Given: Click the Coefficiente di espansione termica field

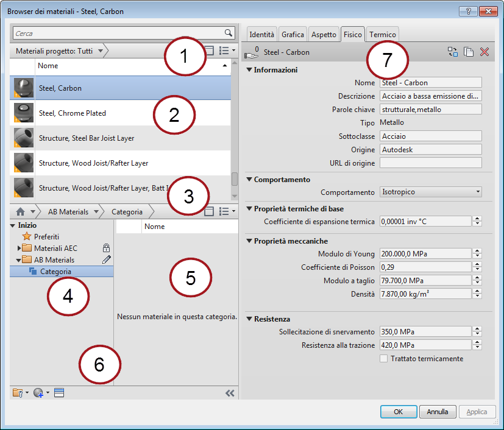Looking at the screenshot, I should 425,221.
